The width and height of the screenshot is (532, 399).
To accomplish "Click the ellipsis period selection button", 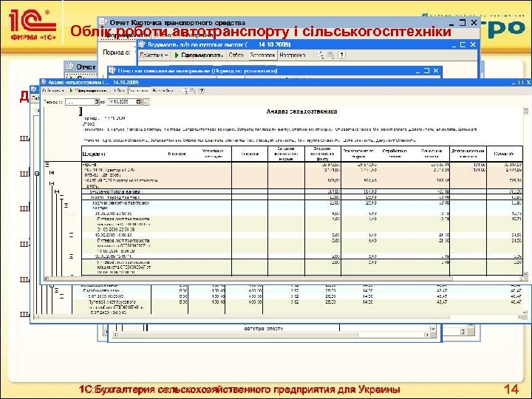I will tap(146, 102).
